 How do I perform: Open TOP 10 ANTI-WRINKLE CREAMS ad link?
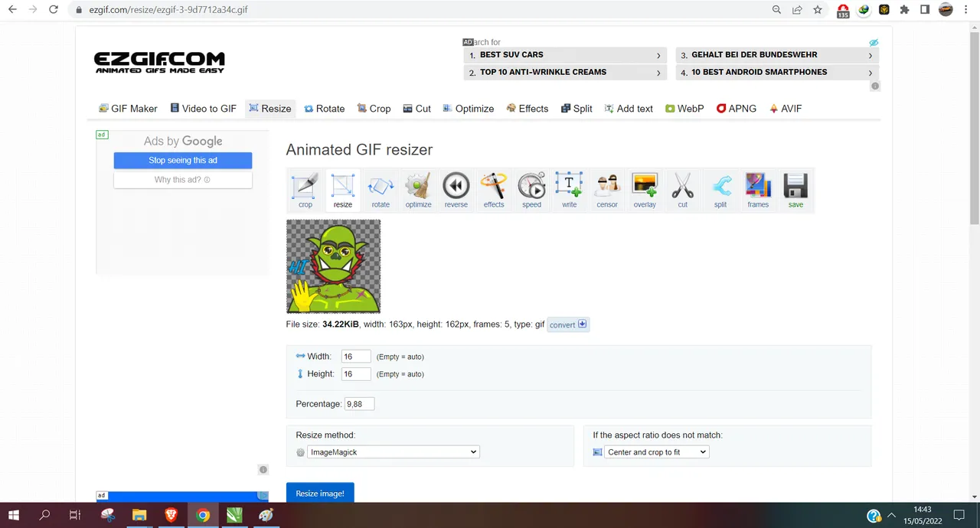(566, 72)
